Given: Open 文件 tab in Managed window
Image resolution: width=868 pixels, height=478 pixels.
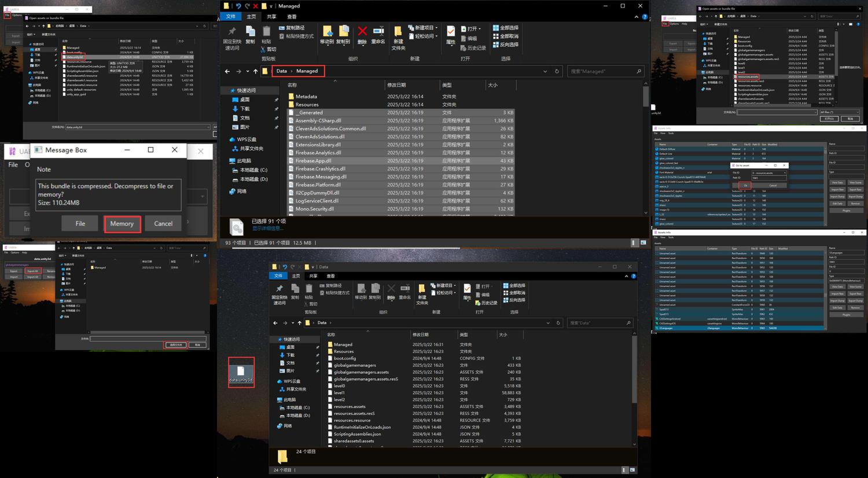Looking at the screenshot, I should point(230,17).
